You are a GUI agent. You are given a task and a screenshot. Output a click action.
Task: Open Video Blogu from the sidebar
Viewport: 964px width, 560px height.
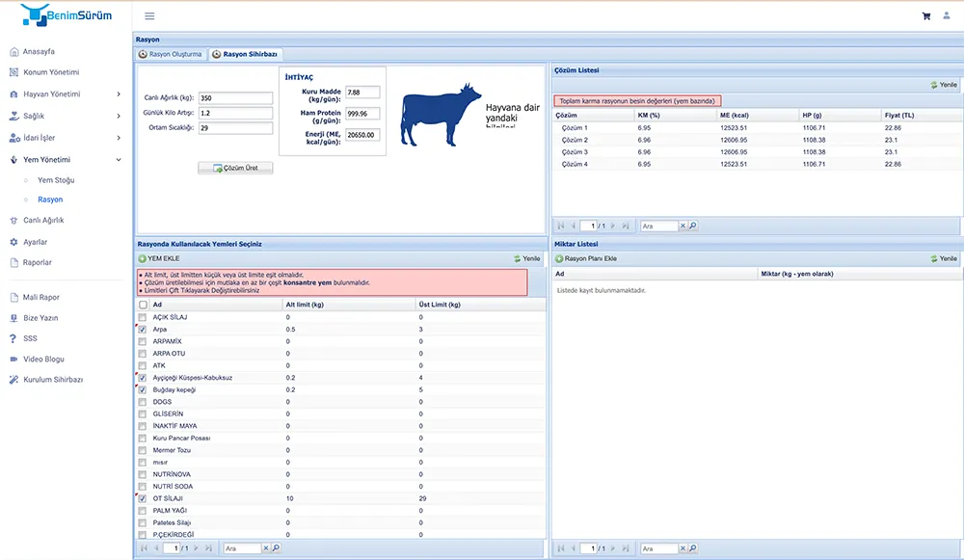[x=43, y=359]
